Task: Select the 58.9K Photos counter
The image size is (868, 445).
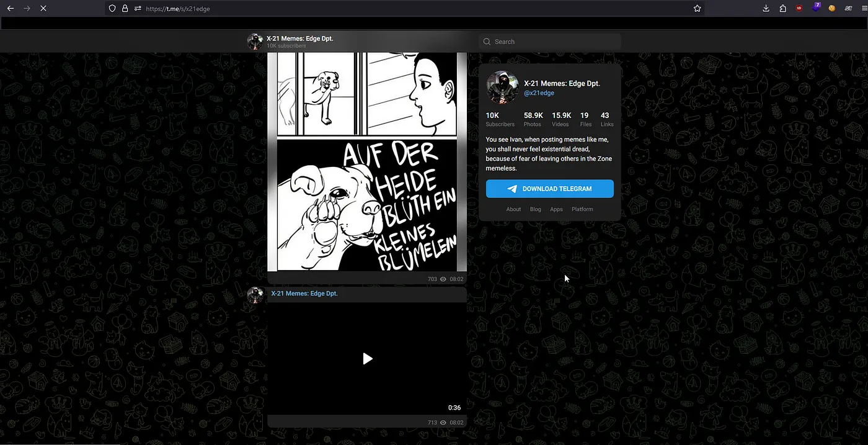Action: 533,119
